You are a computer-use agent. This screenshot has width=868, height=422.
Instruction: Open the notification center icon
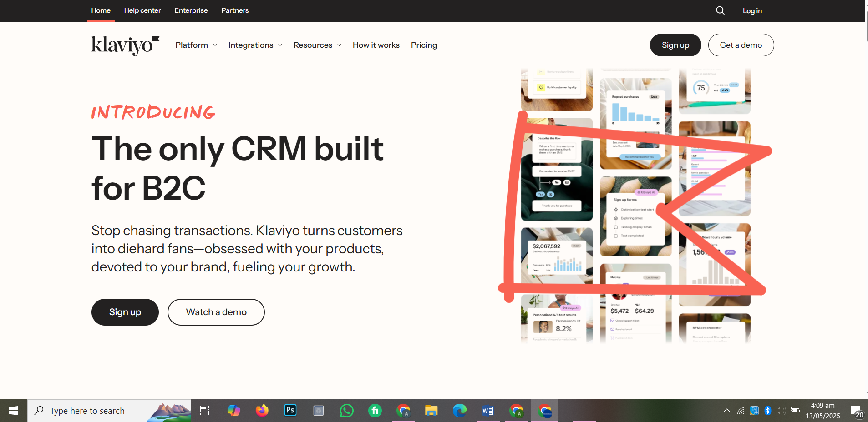tap(856, 411)
